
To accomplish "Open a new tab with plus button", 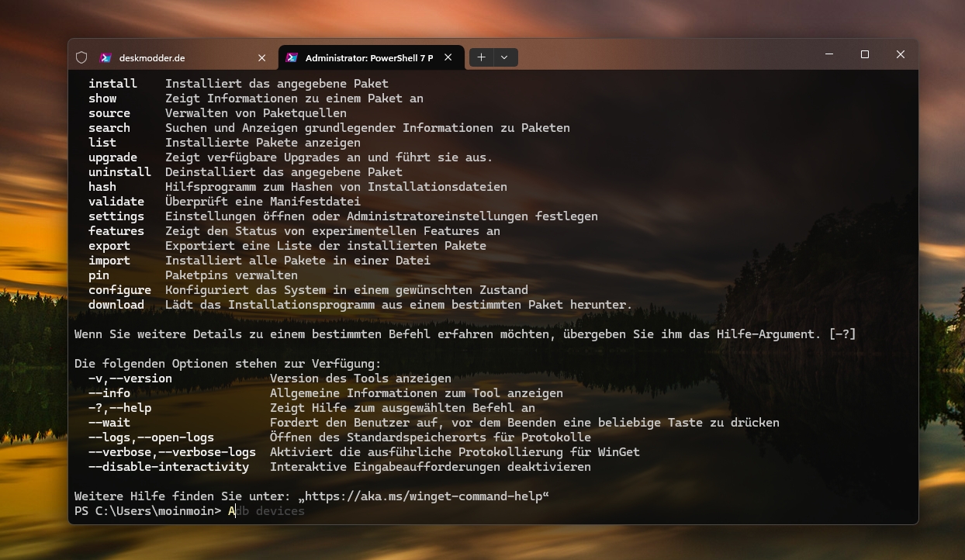I will pyautogui.click(x=481, y=57).
